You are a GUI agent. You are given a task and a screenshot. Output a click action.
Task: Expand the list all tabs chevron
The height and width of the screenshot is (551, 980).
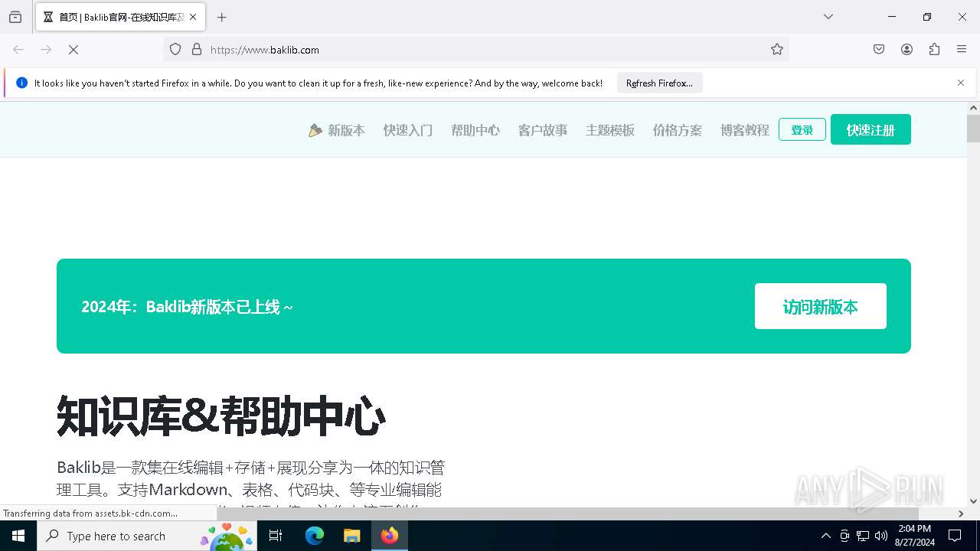[x=828, y=17]
